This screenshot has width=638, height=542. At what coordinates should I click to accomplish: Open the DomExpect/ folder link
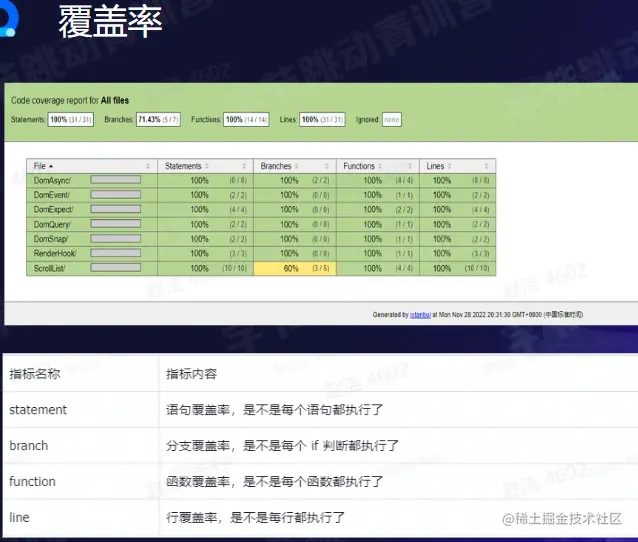click(x=53, y=210)
